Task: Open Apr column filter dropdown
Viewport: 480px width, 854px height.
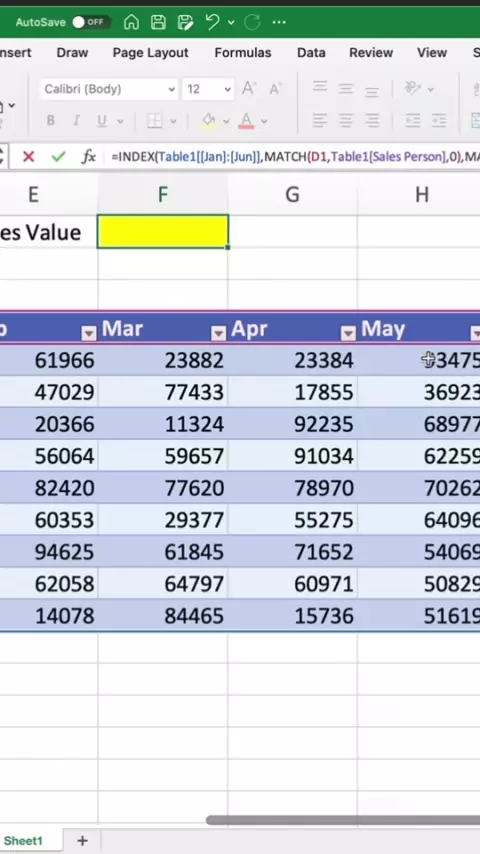Action: click(348, 333)
